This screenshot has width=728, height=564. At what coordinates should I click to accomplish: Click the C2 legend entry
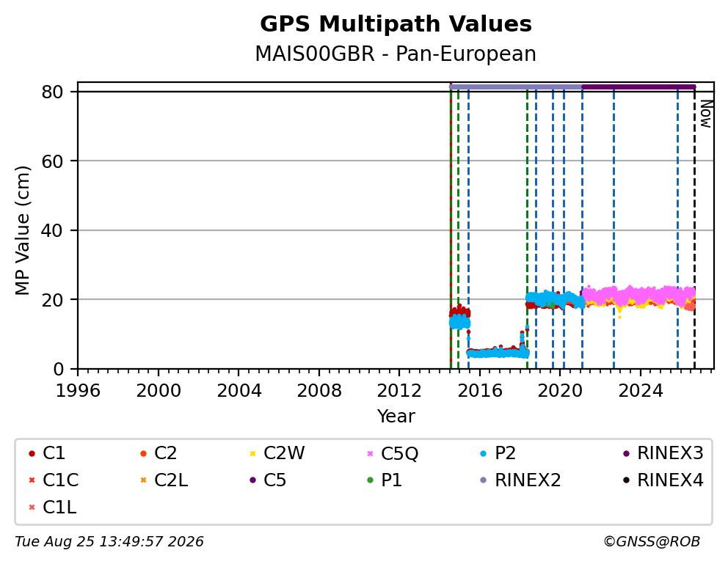(x=159, y=453)
